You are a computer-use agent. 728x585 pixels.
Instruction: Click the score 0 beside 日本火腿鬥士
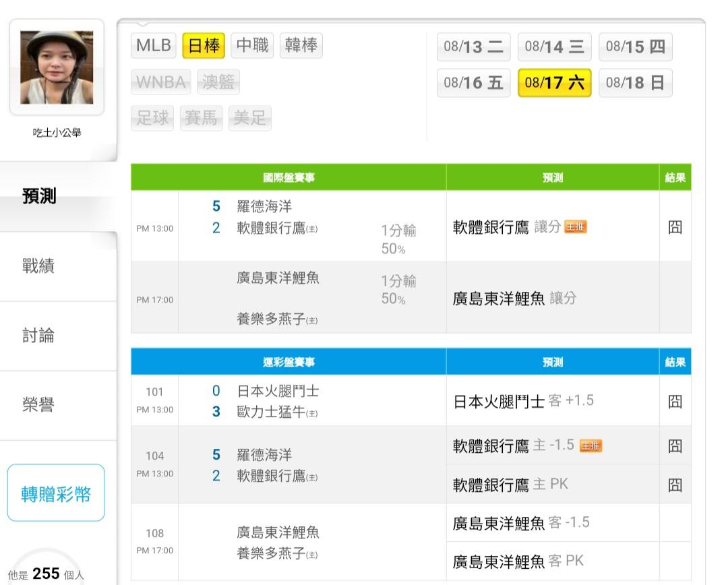tap(216, 391)
